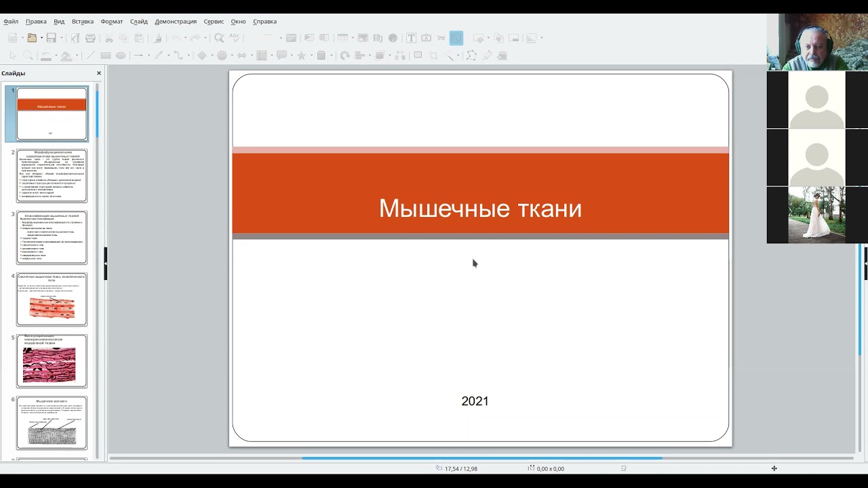The width and height of the screenshot is (868, 488).
Task: Click the slide panel collapse handle
Action: (x=105, y=264)
